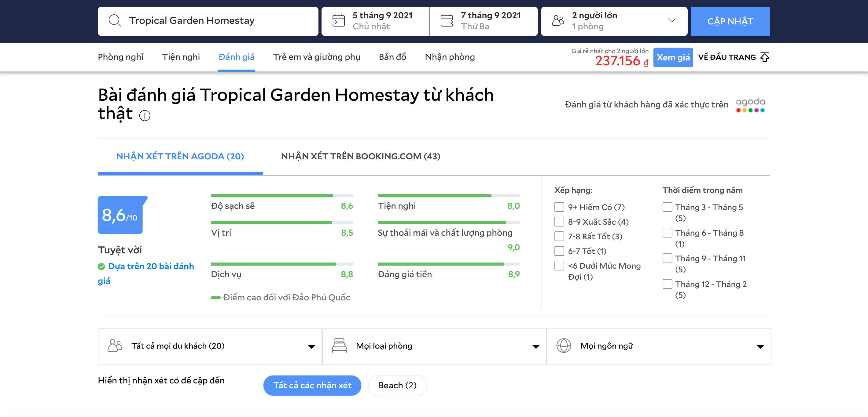Click the Độ sạch sẽ rating bar

point(282,196)
